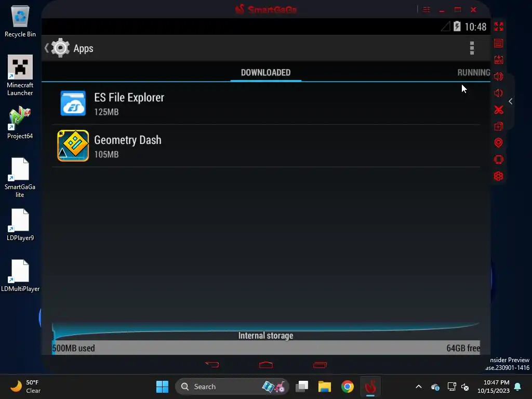
Task: Open SmartGaGa settings gear in sidebar
Action: click(498, 176)
